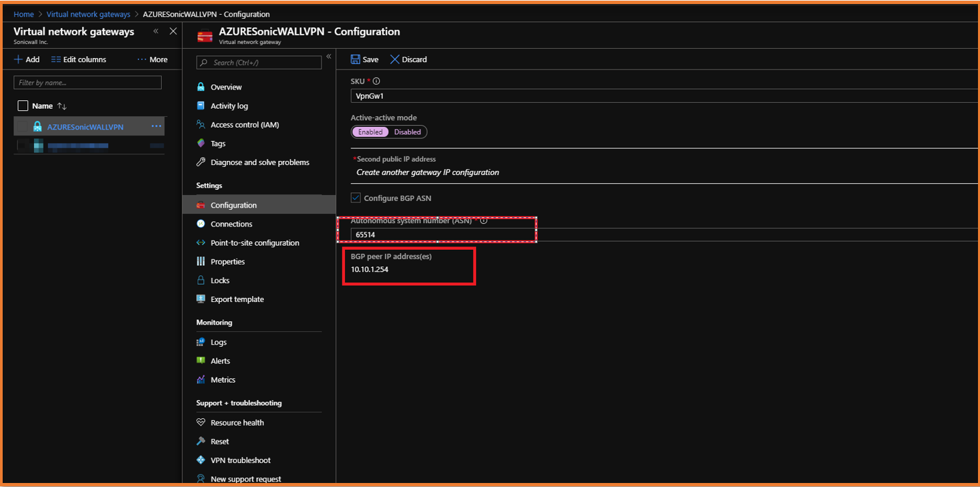Image resolution: width=980 pixels, height=487 pixels.
Task: Open the AZURESonicWALLVPN row ellipsis menu
Action: [156, 126]
